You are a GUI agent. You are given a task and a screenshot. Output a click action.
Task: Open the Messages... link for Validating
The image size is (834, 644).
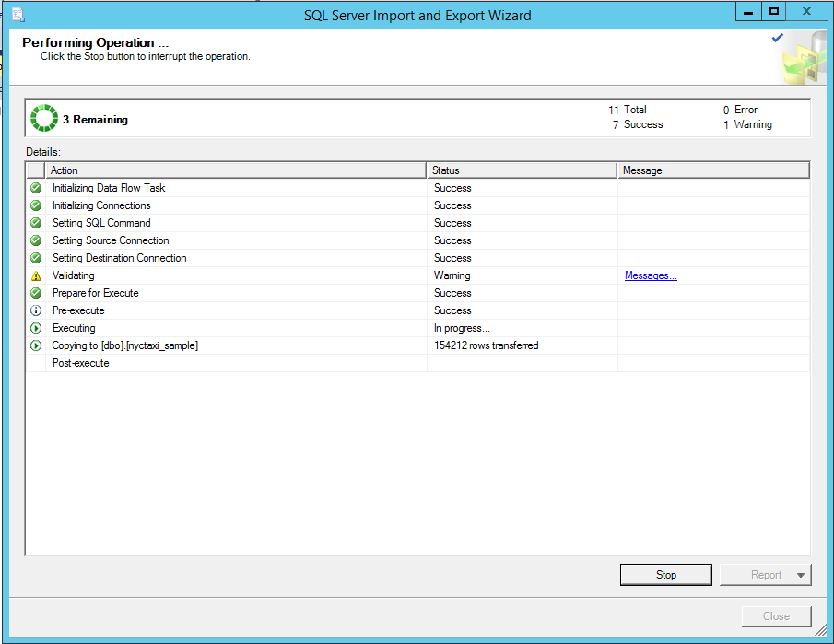pyautogui.click(x=651, y=275)
